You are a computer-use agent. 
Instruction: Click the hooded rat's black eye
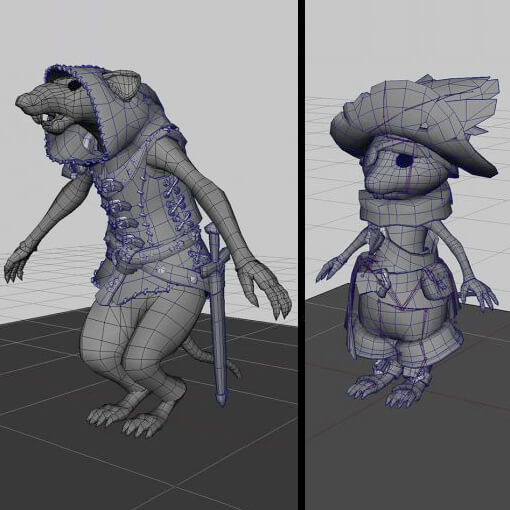tap(74, 85)
